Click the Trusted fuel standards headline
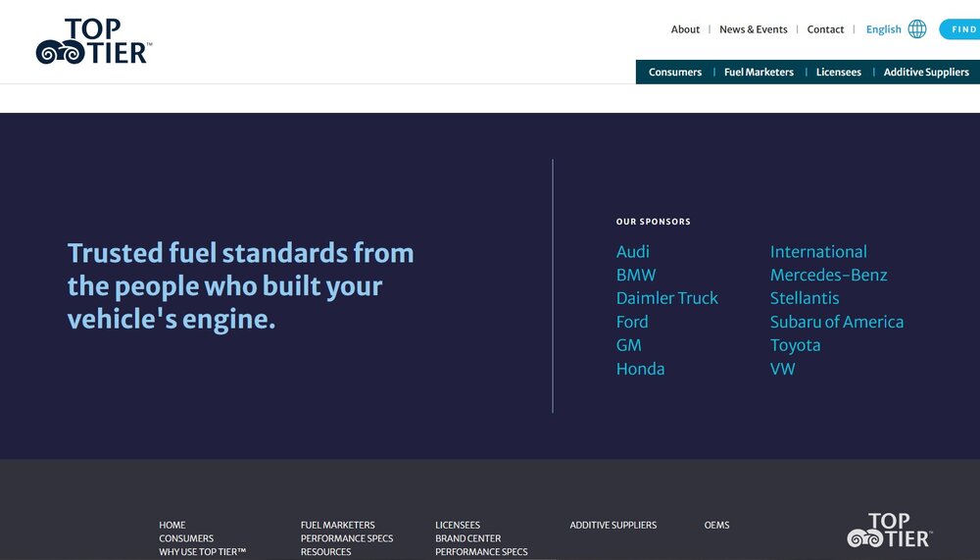The image size is (980, 560). pyautogui.click(x=241, y=286)
